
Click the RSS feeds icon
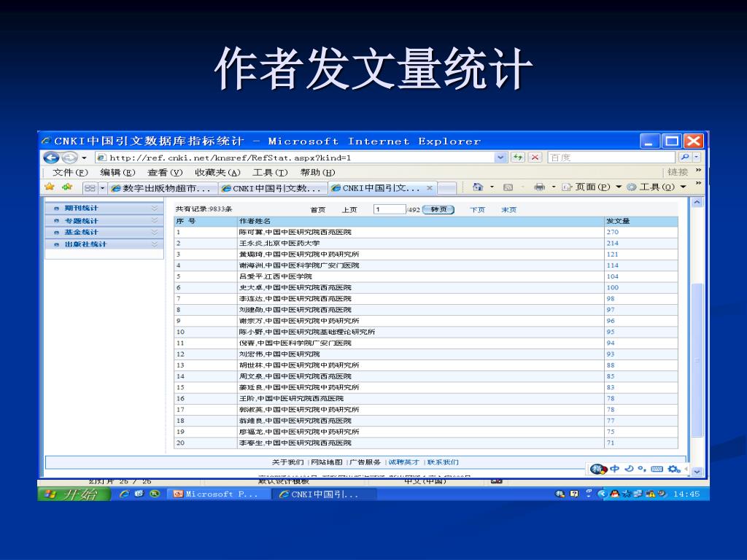508,187
